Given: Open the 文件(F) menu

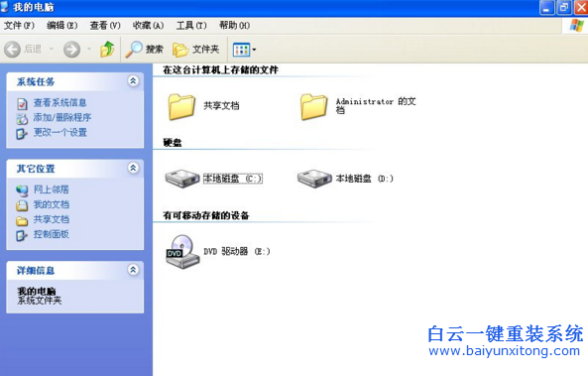Looking at the screenshot, I should pyautogui.click(x=19, y=26).
